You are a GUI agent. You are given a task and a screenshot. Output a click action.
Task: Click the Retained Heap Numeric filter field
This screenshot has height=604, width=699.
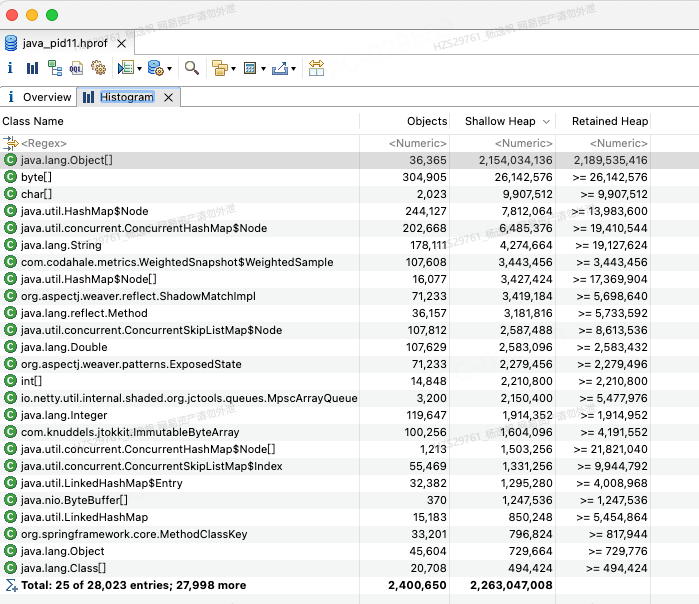pos(603,143)
